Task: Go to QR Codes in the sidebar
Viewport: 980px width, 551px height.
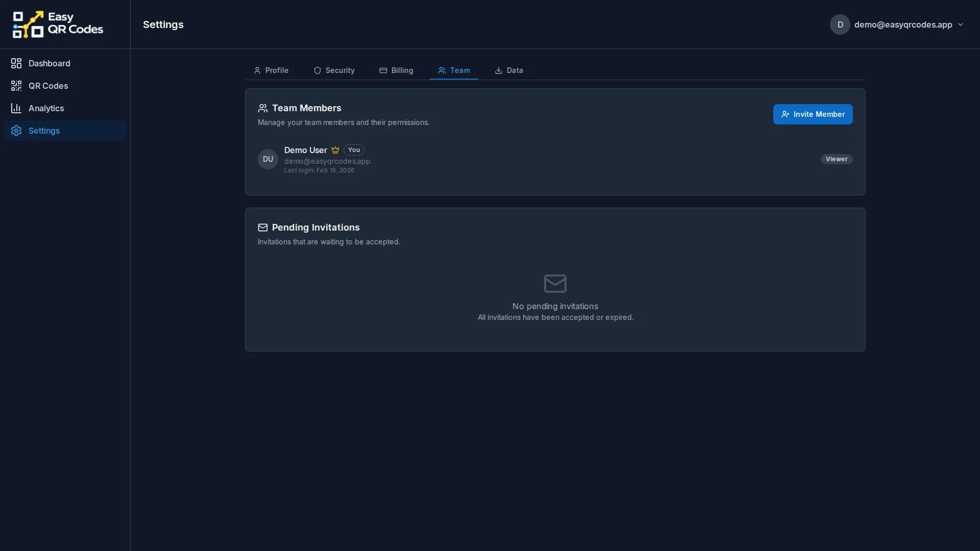Action: (x=65, y=86)
